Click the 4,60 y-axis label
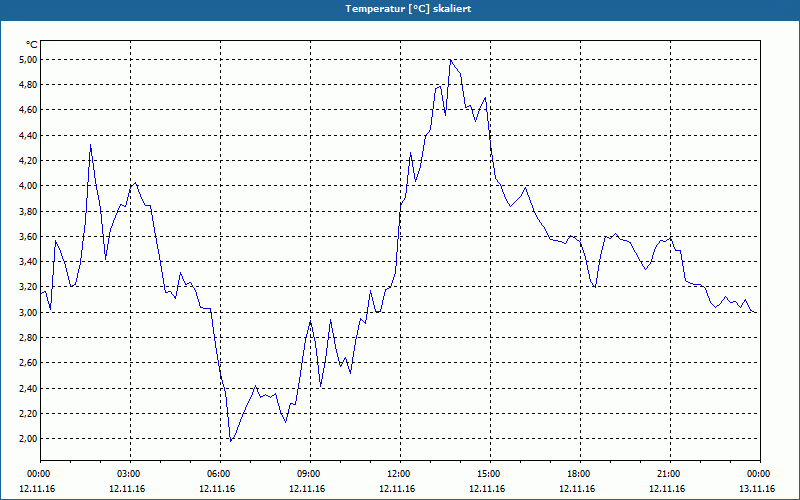The image size is (800, 500). click(x=29, y=110)
